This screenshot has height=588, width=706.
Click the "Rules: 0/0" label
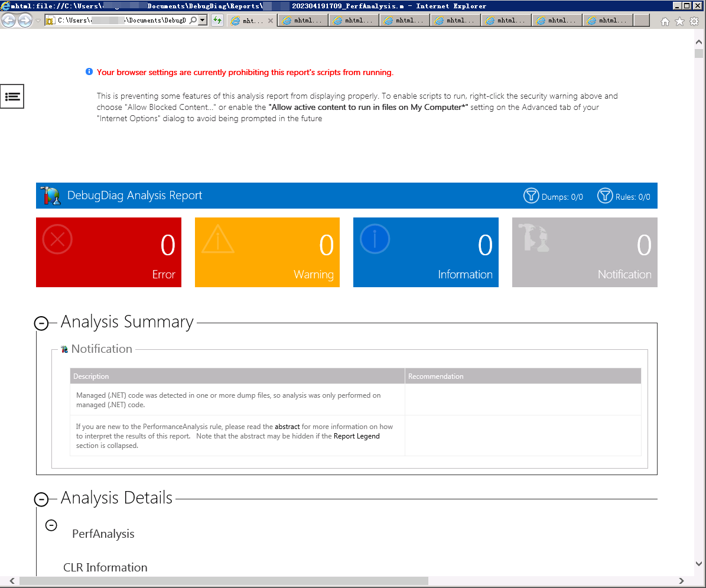click(633, 197)
